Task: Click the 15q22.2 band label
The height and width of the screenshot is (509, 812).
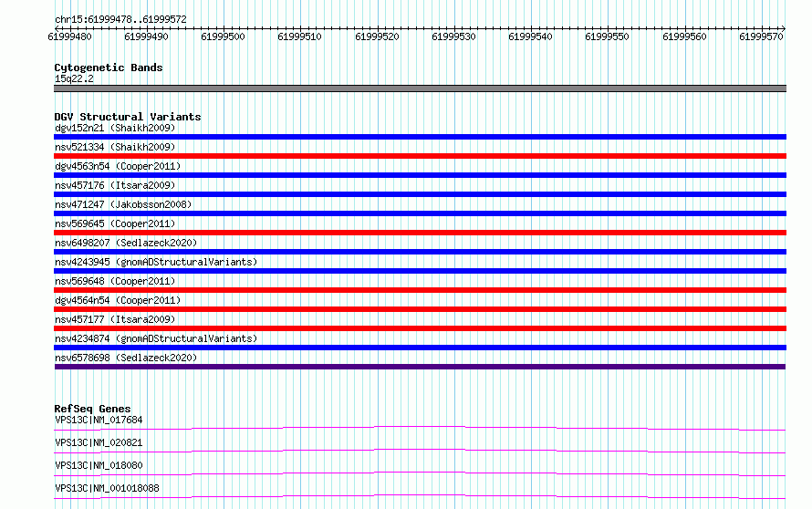Action: pyautogui.click(x=74, y=78)
